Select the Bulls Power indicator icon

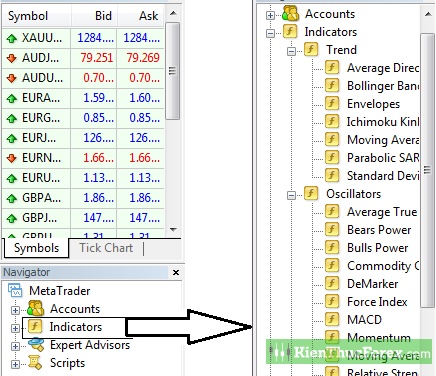click(332, 247)
